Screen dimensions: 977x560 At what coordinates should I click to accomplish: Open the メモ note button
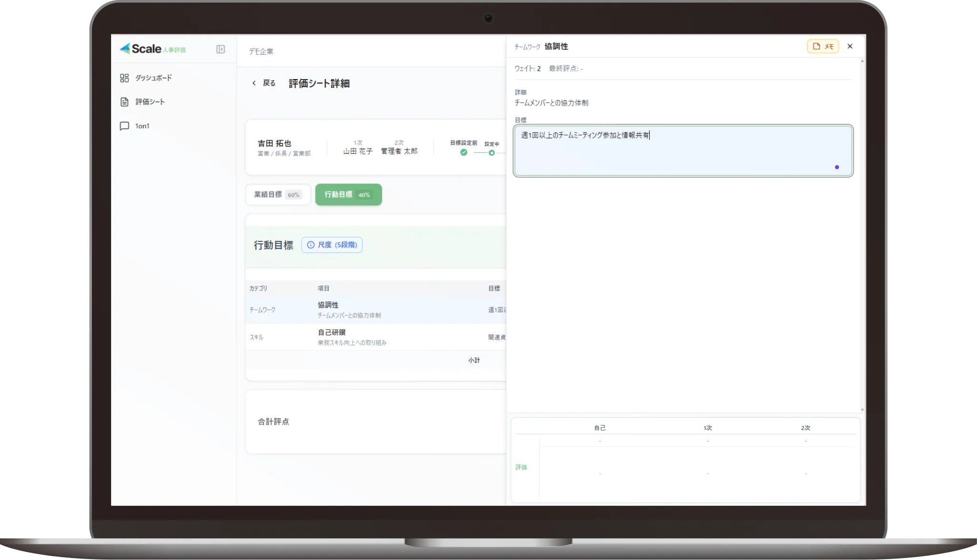823,47
